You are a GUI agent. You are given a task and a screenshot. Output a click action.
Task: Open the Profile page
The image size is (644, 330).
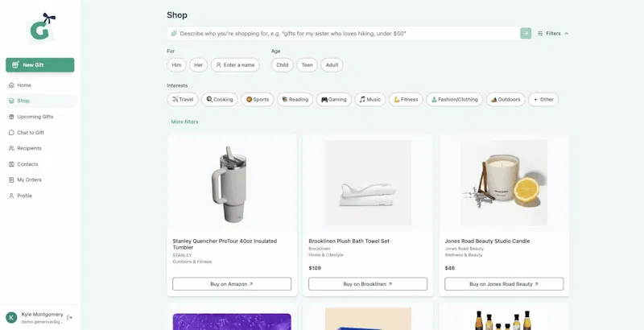tap(40, 196)
